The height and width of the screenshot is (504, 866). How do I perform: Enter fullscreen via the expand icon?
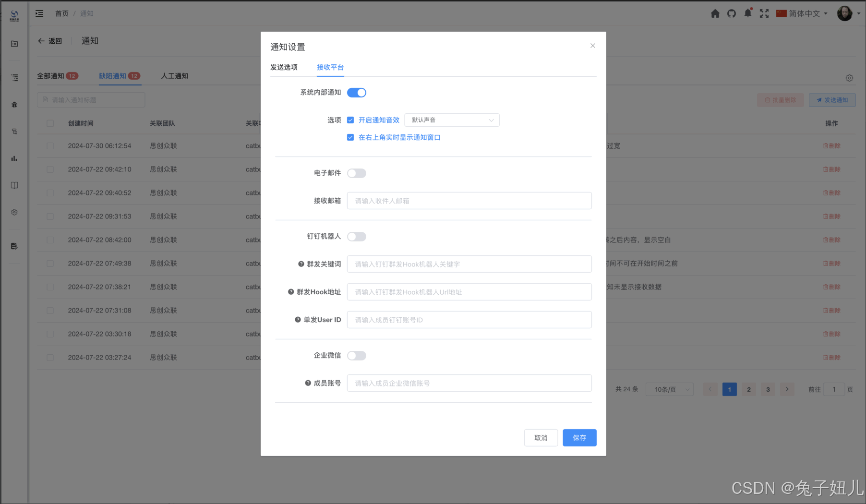coord(764,13)
